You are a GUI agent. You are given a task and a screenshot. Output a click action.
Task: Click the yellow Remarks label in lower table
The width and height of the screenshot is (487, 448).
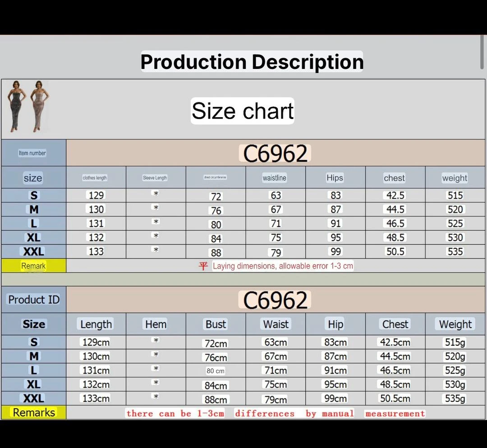point(33,412)
